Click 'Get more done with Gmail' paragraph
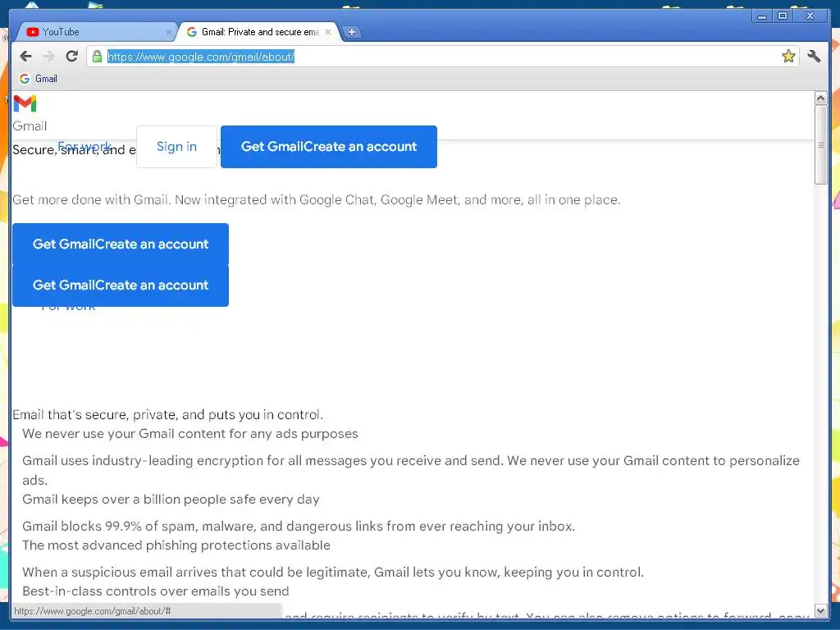The width and height of the screenshot is (840, 630). click(x=316, y=200)
